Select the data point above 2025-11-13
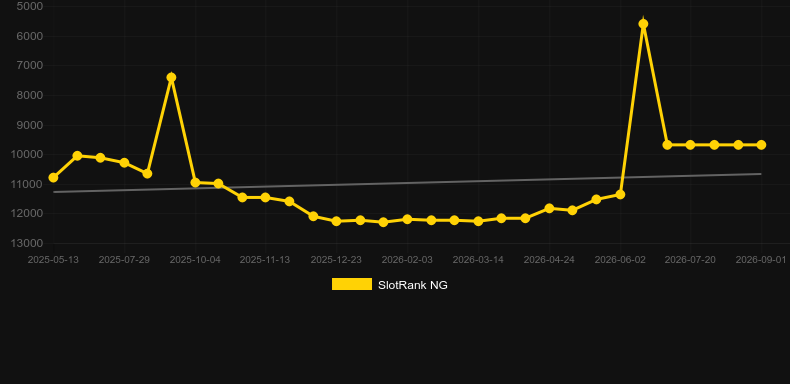The height and width of the screenshot is (384, 790). 266,197
